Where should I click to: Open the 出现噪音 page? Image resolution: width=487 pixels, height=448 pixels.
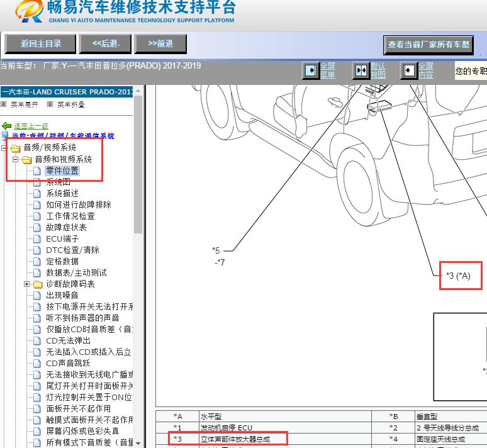tap(62, 295)
